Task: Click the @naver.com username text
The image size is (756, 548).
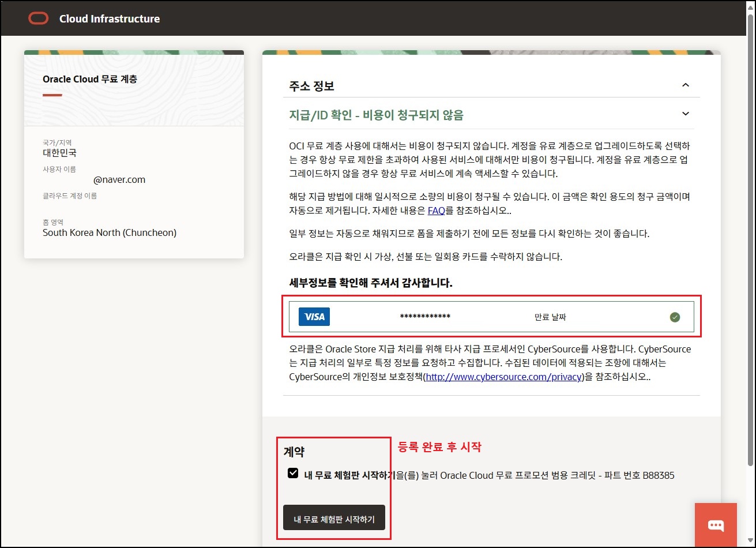Action: pos(119,179)
